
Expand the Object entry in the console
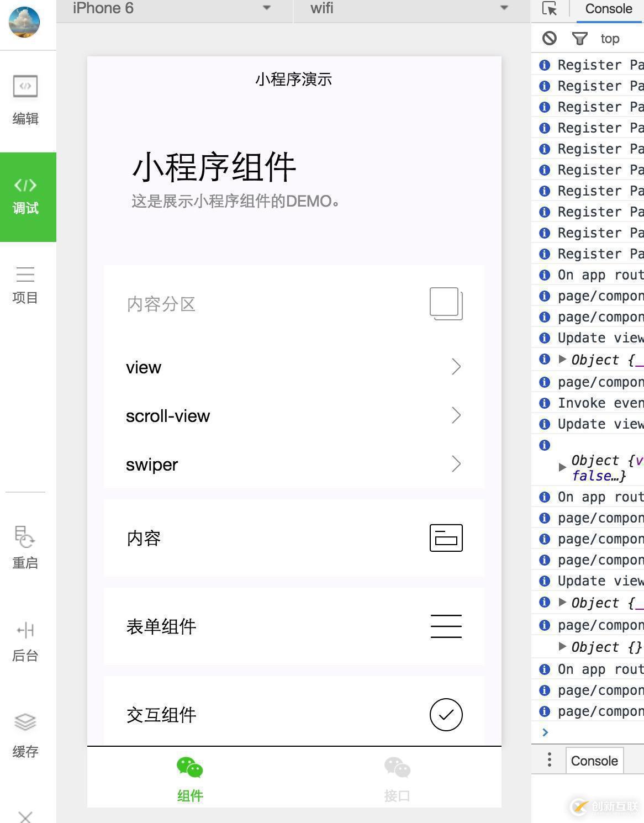coord(562,360)
